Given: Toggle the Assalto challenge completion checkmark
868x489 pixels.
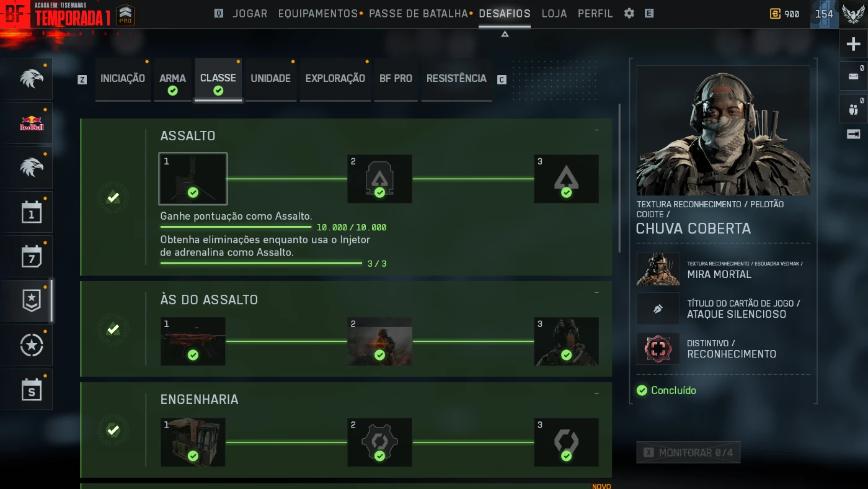Looking at the screenshot, I should coord(113,198).
